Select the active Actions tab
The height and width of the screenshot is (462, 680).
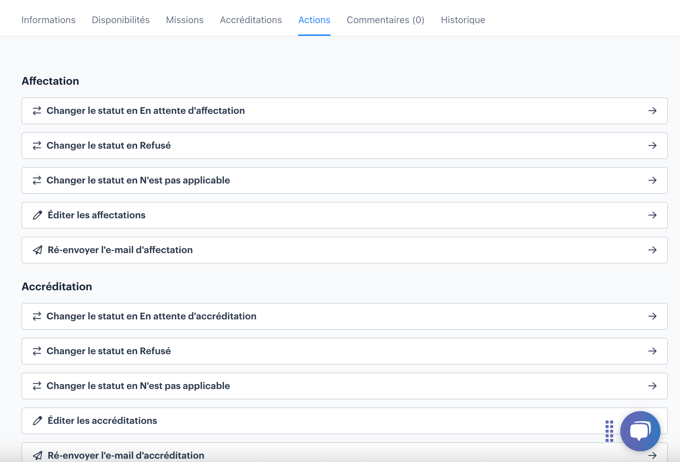coord(314,20)
